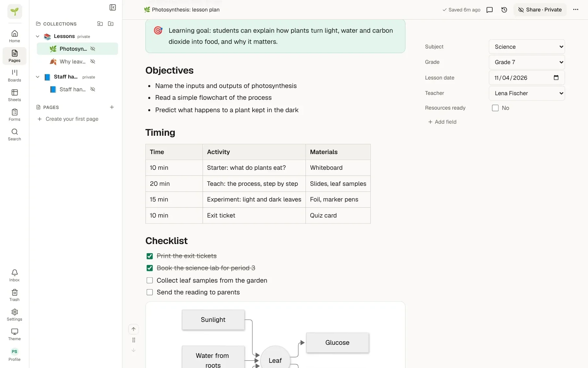
Task: Open the more options ellipsis menu
Action: 576,9
